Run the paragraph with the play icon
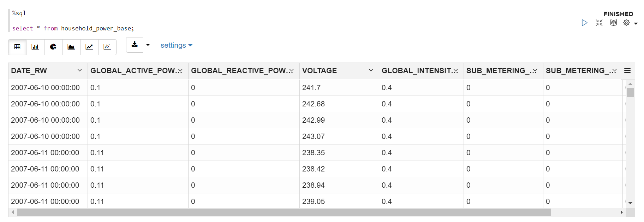644x222 pixels. click(x=584, y=23)
